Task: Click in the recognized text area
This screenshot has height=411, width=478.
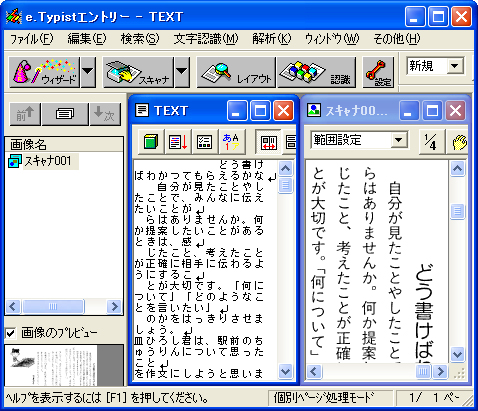Action: coord(206,270)
